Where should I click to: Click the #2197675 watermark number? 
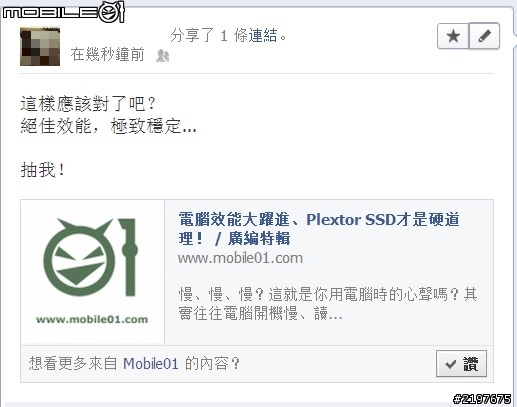(x=482, y=399)
